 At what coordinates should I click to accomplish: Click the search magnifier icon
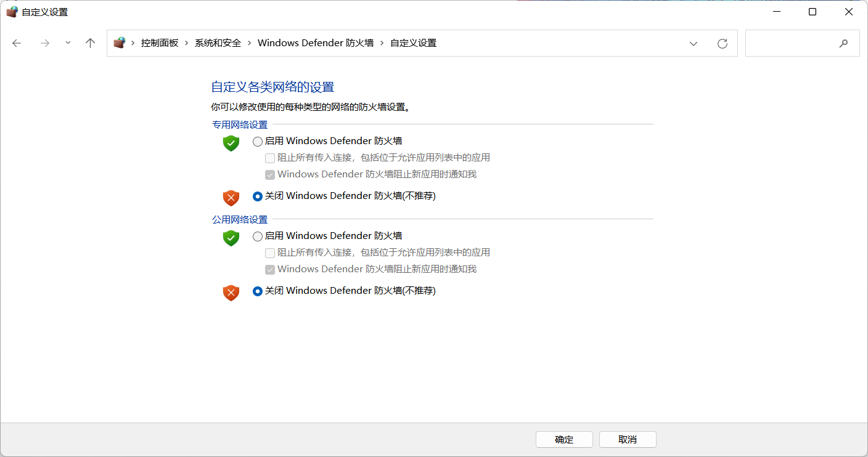coord(843,44)
